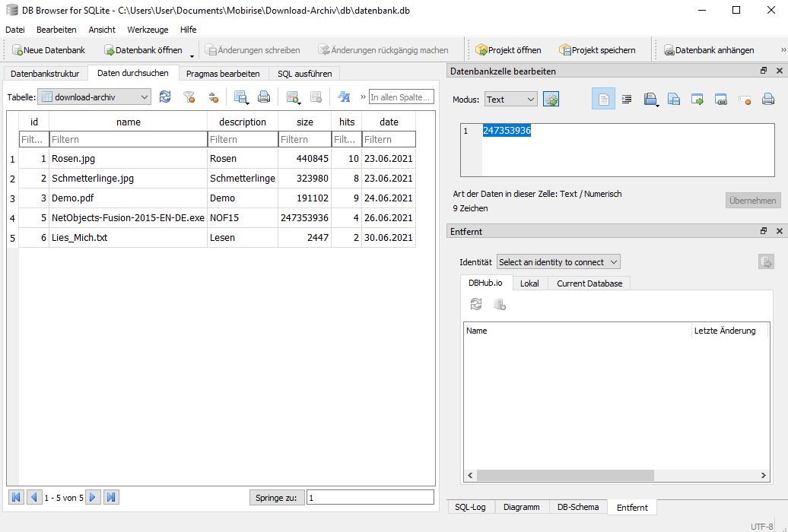Image resolution: width=788 pixels, height=532 pixels.
Task: Jump to the last page of records
Action: [111, 498]
